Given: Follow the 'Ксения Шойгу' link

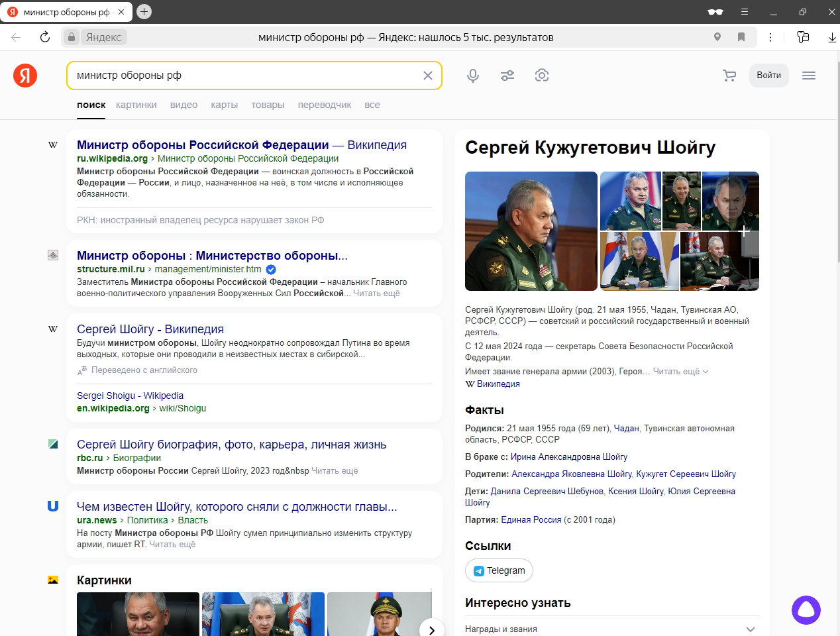Looking at the screenshot, I should [636, 492].
